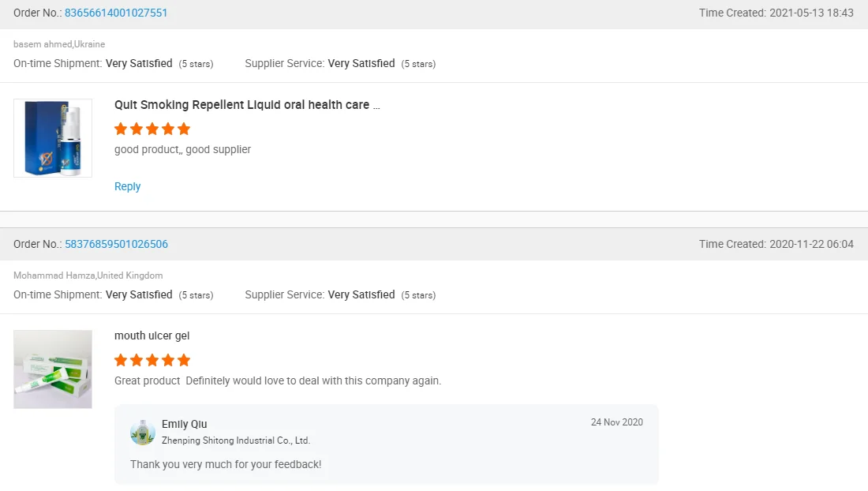Click the 'good product,, good supplier' review text
This screenshot has width=868, height=491.
[182, 149]
